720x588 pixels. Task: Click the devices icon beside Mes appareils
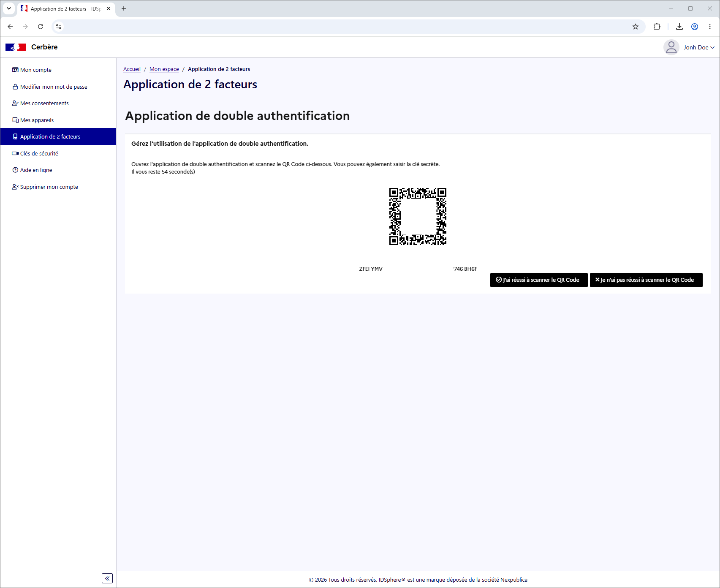[x=15, y=120]
